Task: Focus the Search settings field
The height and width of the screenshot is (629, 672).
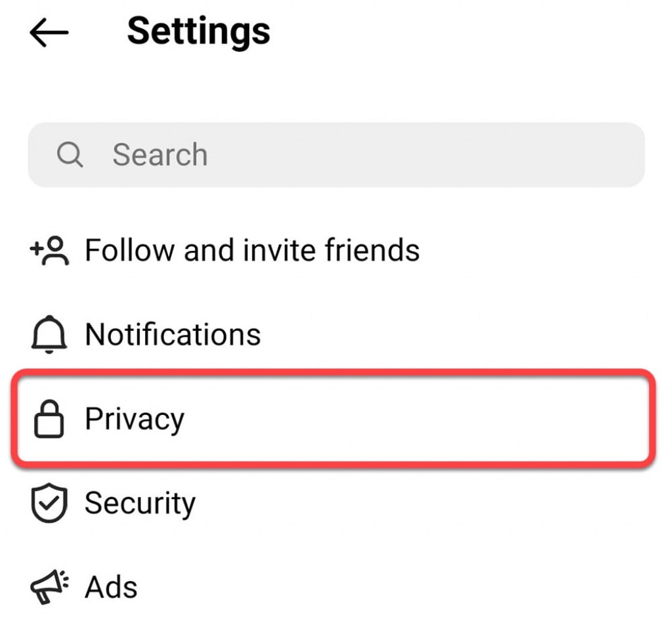Action: point(336,155)
